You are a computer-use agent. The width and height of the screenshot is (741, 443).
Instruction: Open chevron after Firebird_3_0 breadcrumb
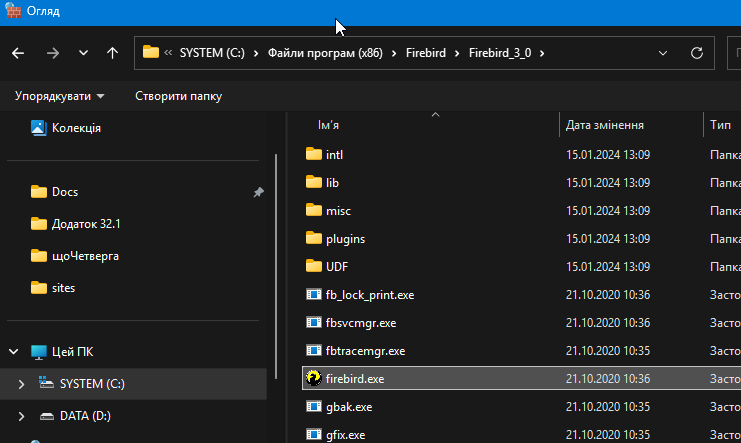542,53
